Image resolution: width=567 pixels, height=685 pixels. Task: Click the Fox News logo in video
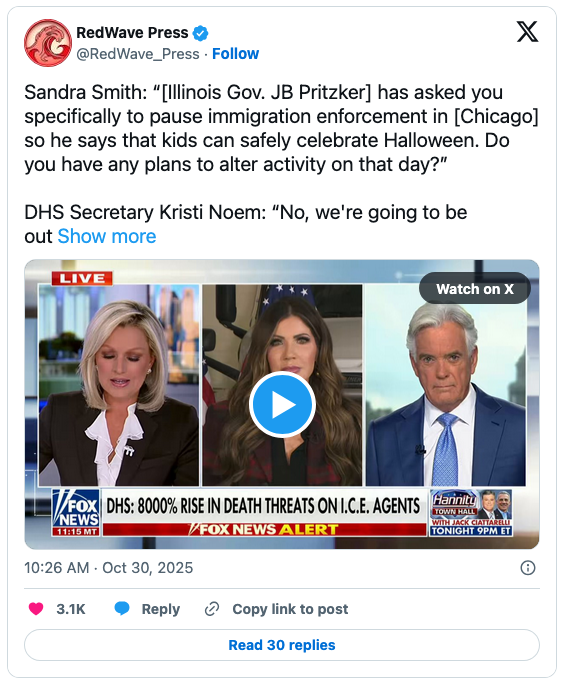pyautogui.click(x=76, y=512)
